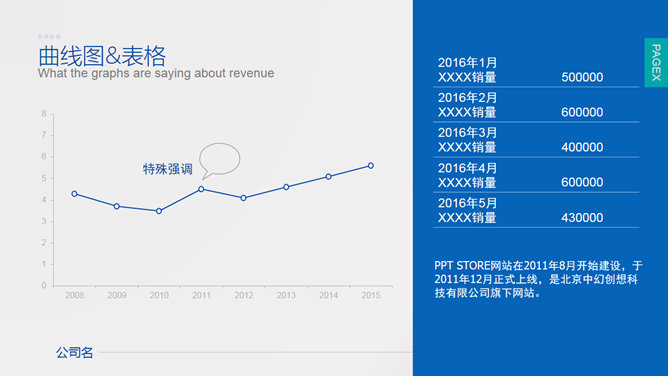Select the 2015 data point marker

[371, 166]
